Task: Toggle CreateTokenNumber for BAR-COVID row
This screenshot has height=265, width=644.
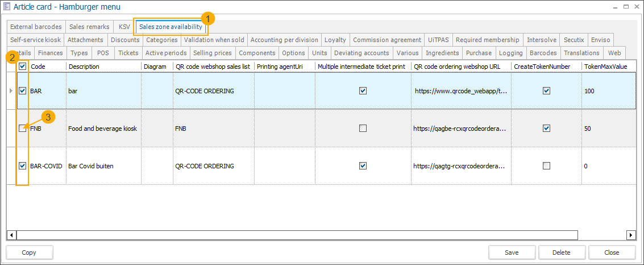Action: point(546,166)
